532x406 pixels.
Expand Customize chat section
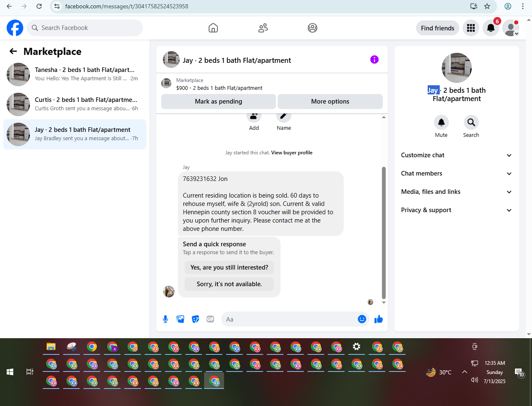pos(456,155)
